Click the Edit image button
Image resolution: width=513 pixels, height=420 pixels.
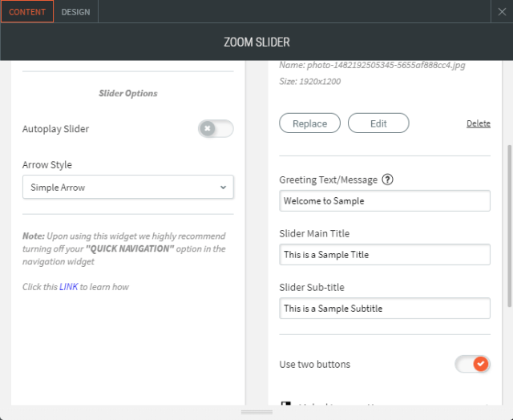pyautogui.click(x=378, y=123)
